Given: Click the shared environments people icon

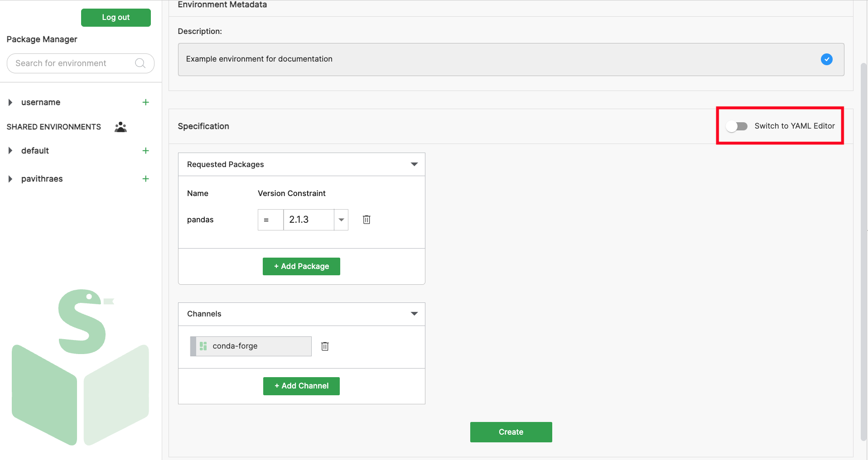Looking at the screenshot, I should [x=121, y=127].
